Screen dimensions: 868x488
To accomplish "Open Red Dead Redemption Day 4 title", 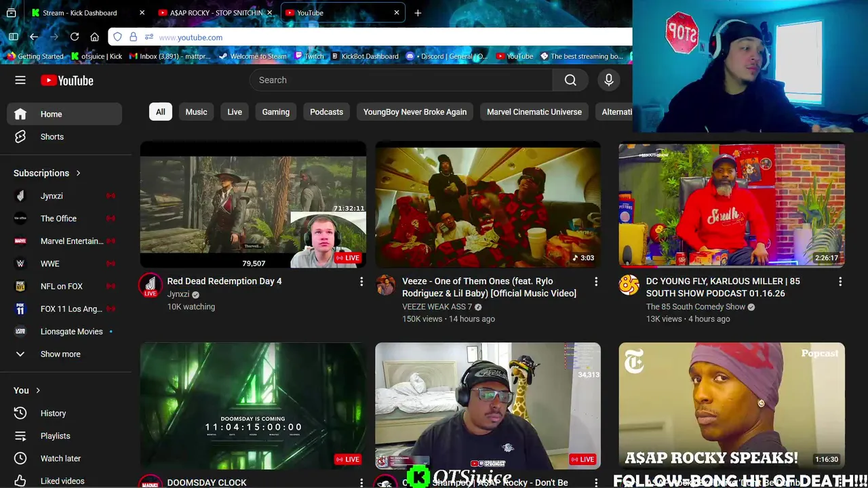I will point(224,281).
